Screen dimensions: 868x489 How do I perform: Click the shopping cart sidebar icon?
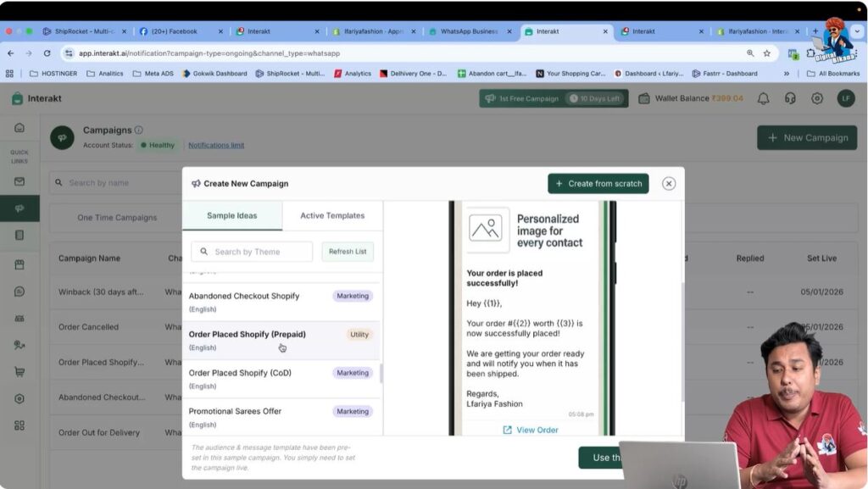[x=19, y=371]
